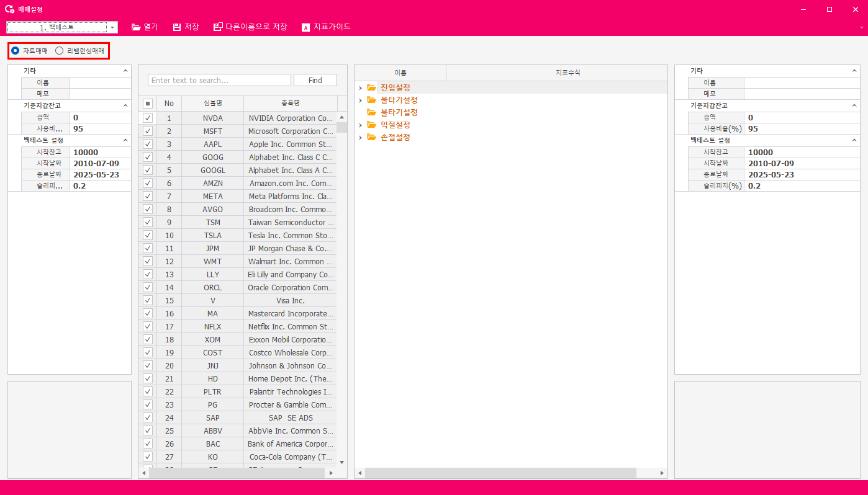This screenshot has height=495, width=868.
Task: Select the Bank of America row name
Action: pos(290,444)
